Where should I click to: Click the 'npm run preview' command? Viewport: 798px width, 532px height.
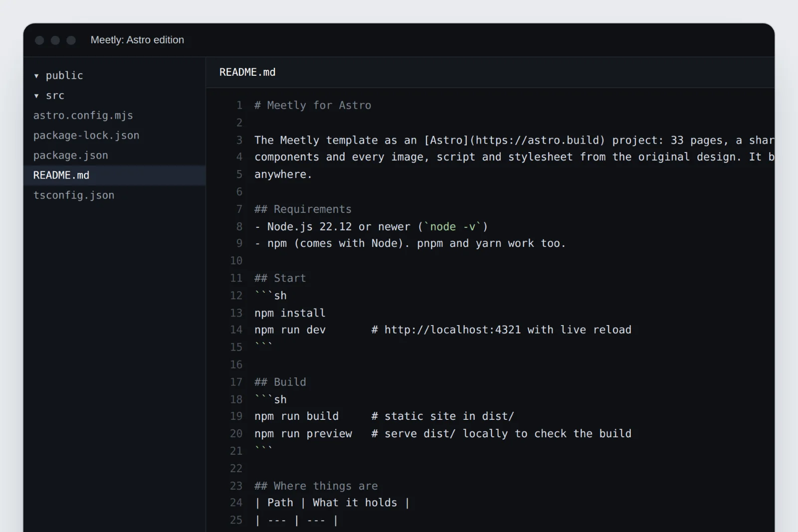click(x=303, y=434)
